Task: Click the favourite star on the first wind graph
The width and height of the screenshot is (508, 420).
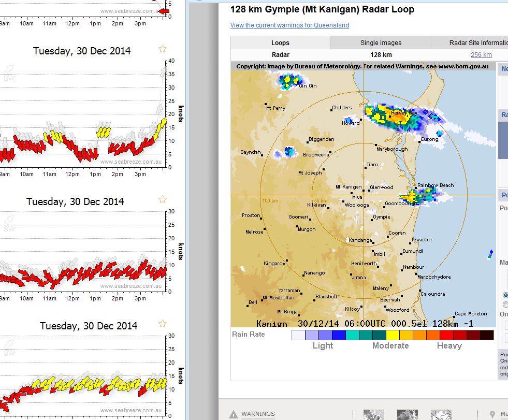Action: tap(163, 49)
